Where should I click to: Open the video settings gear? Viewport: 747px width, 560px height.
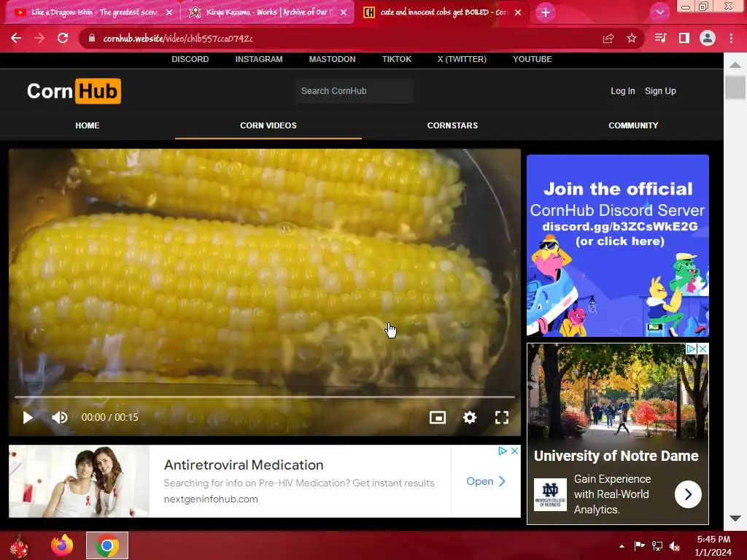pos(470,418)
